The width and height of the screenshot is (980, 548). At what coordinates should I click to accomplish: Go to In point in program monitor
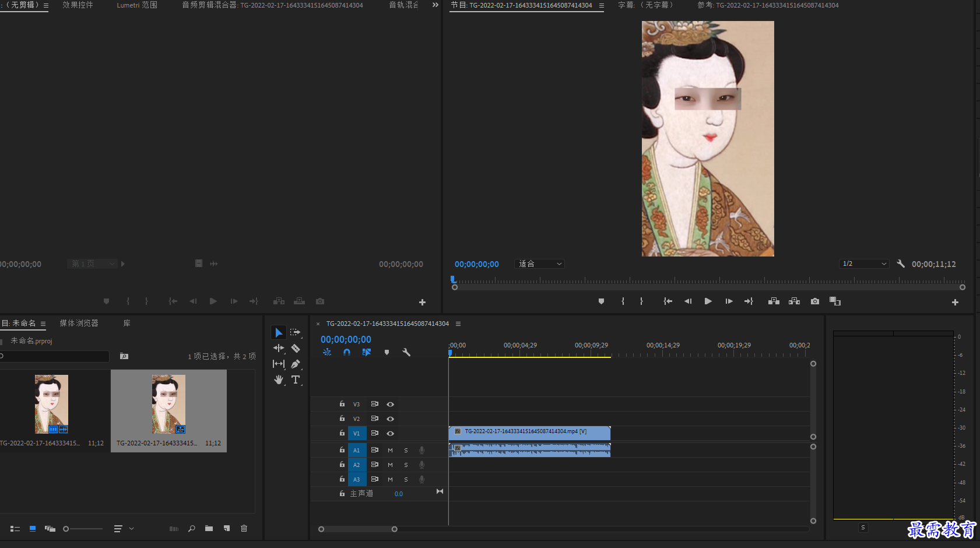668,301
